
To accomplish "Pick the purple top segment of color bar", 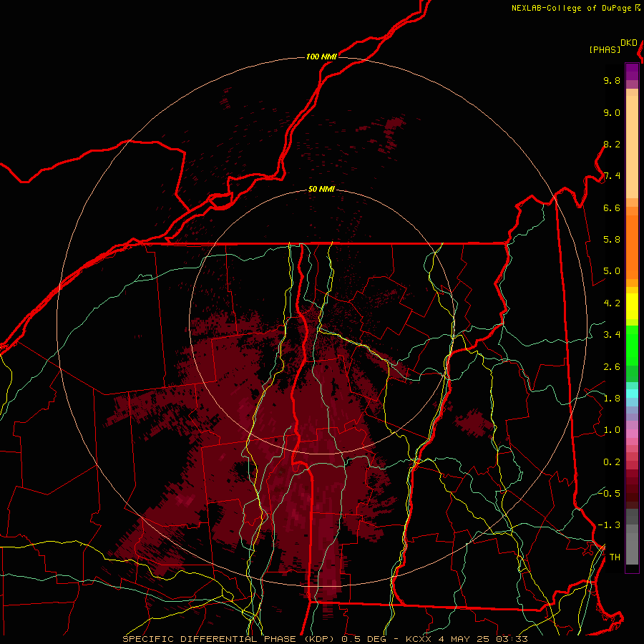I will click(x=632, y=72).
